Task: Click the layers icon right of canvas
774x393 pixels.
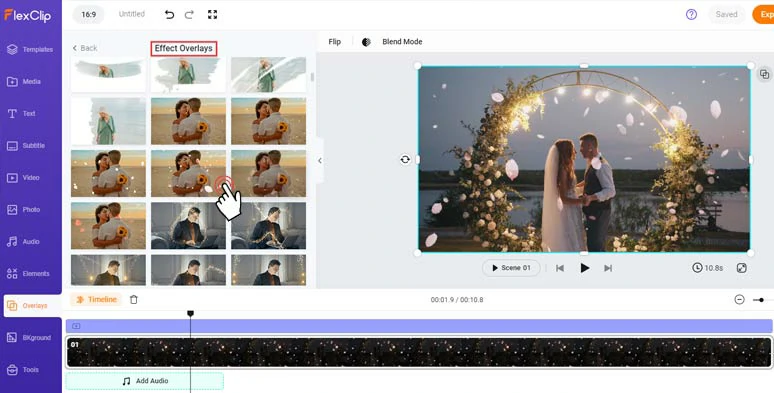Action: pyautogui.click(x=765, y=74)
